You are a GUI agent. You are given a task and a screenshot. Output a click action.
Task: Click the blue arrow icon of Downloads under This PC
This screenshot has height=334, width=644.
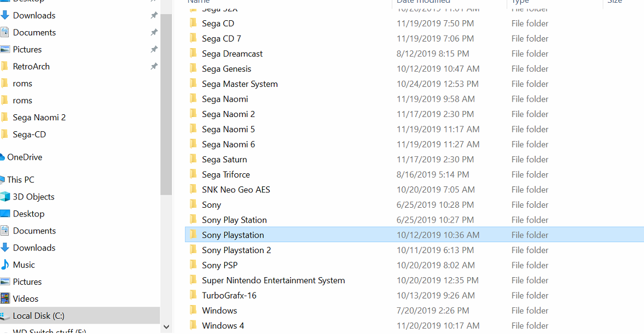click(x=4, y=248)
